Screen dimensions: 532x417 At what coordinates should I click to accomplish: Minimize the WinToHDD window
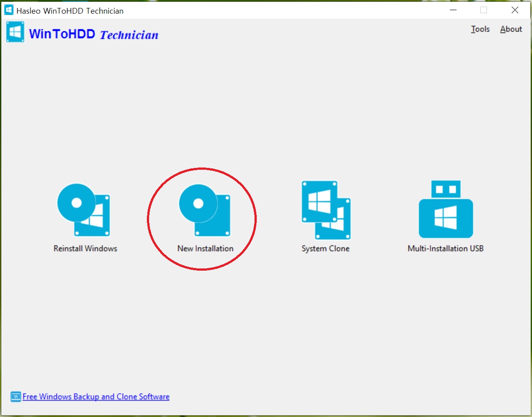[453, 10]
